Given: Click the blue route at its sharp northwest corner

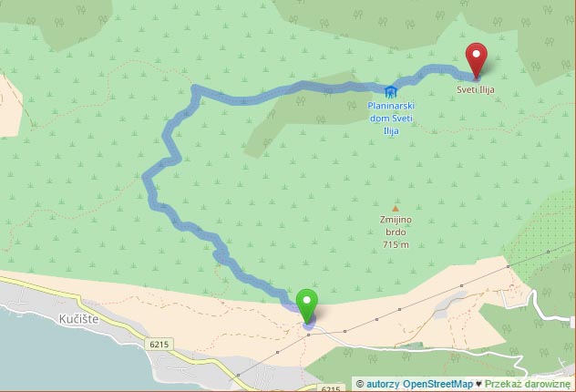Looking at the screenshot, I should pyautogui.click(x=195, y=89).
